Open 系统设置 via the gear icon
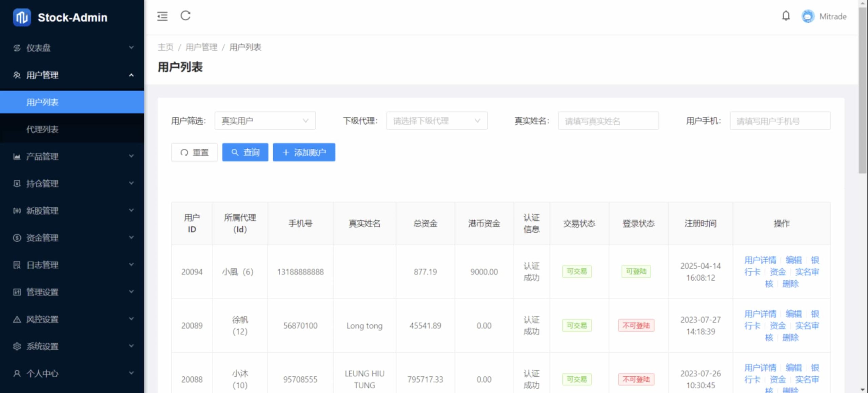868x393 pixels. (x=17, y=346)
